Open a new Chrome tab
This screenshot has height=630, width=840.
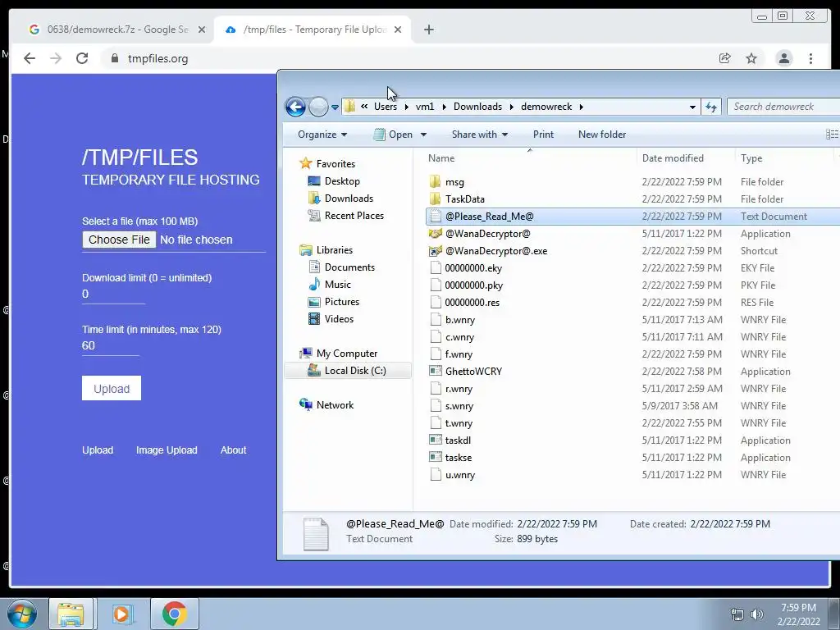(x=428, y=30)
